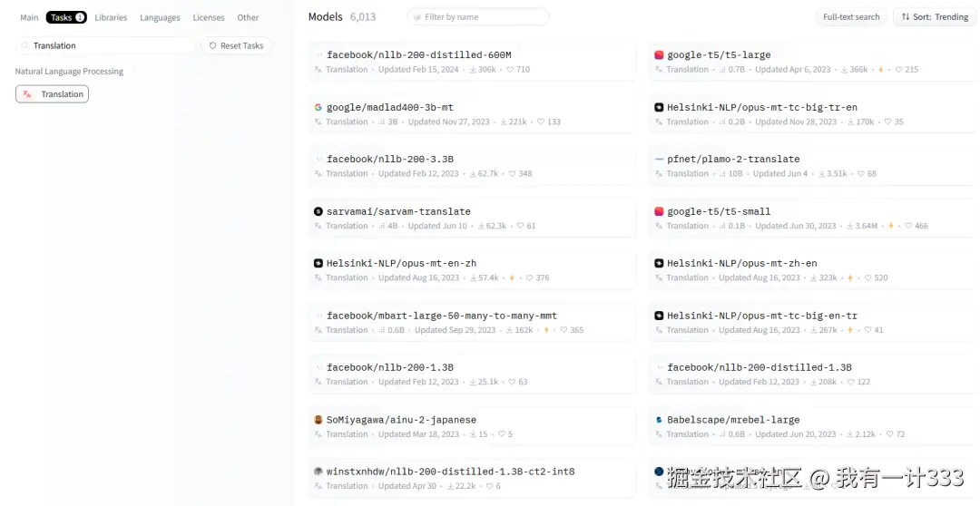980x506 pixels.
Task: Click lightning icon on mbart-large-50 card
Action: (546, 330)
